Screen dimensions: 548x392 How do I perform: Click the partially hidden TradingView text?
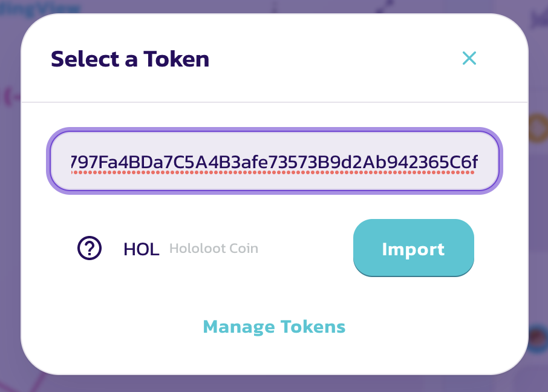tap(42, 8)
